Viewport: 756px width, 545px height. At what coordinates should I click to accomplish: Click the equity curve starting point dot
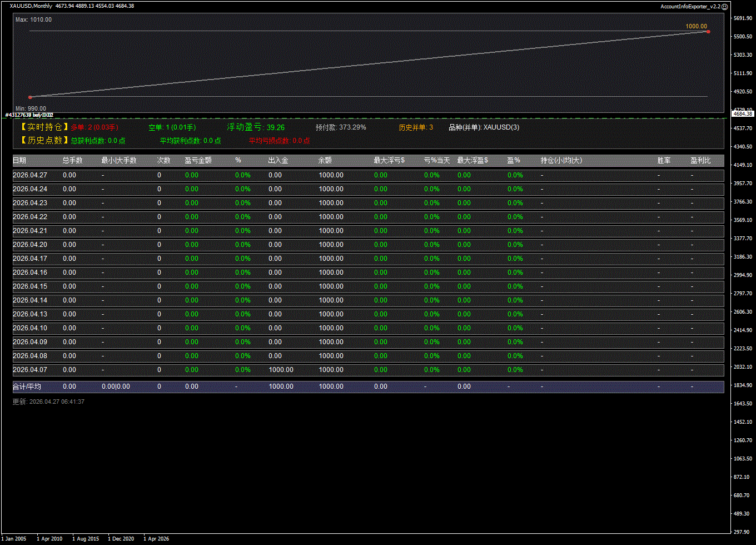click(30, 97)
